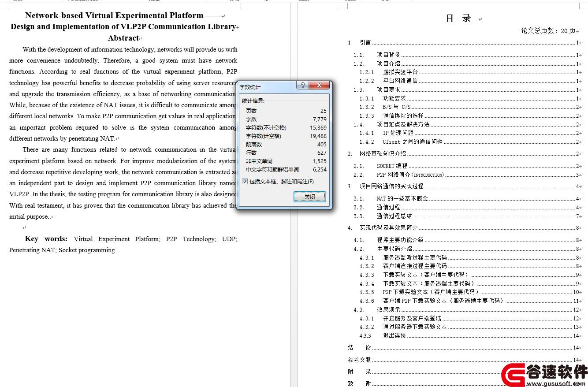Open TOC entry 1.4 项目难点及解决方法
The image size is (588, 387).
466,124
